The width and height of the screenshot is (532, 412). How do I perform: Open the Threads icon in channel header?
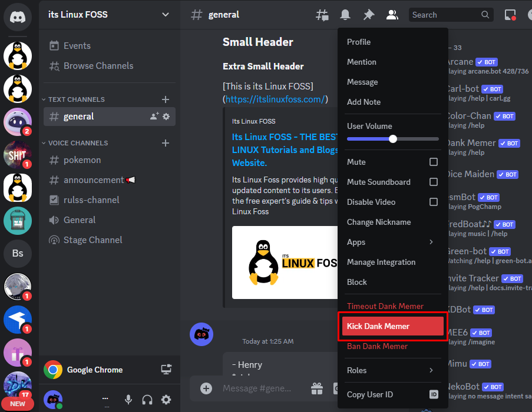click(322, 15)
